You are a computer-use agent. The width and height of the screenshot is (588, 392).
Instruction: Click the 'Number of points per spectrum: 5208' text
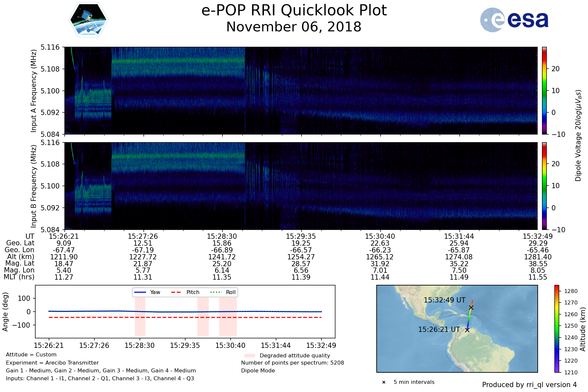tap(292, 363)
